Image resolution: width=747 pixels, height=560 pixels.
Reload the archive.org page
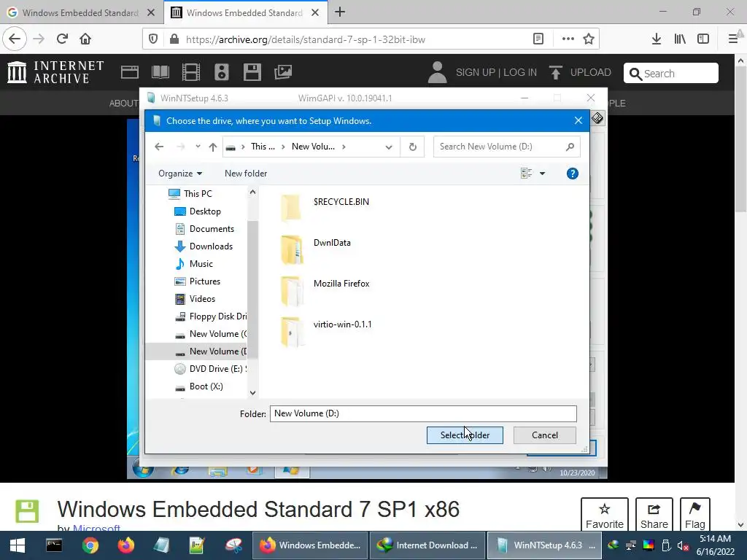(62, 39)
